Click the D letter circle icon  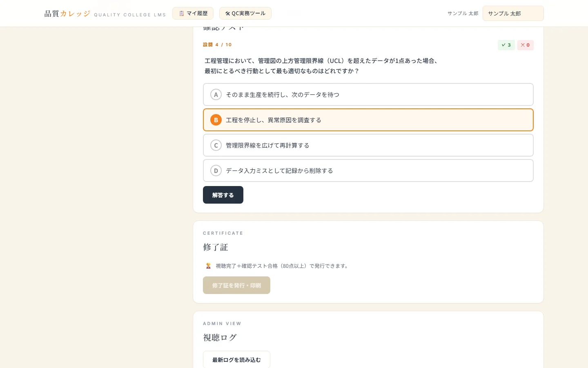(x=216, y=171)
